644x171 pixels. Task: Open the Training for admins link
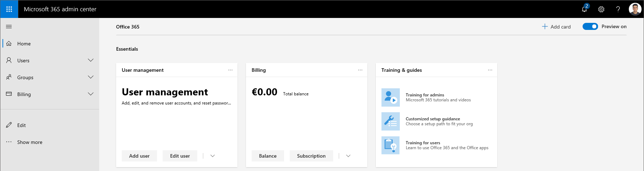point(425,95)
